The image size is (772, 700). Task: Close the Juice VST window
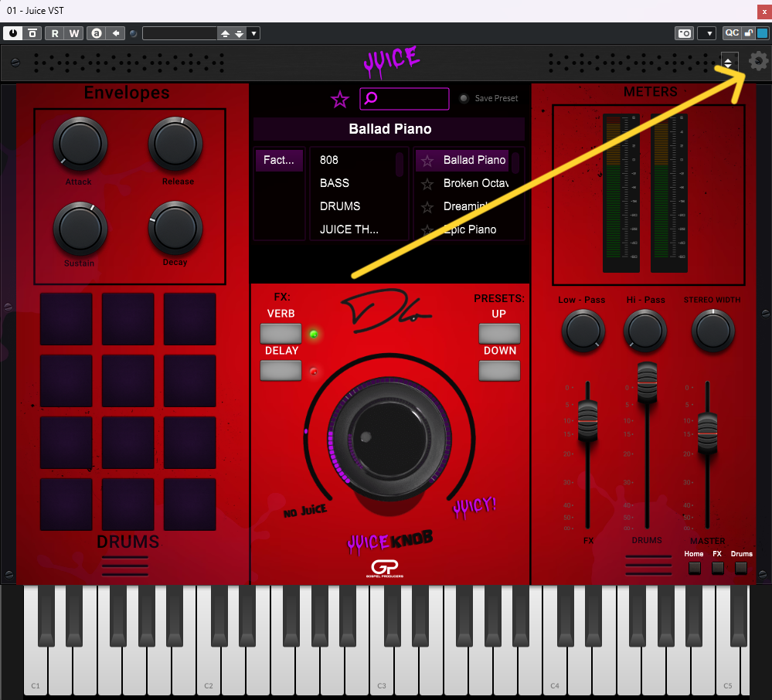pos(764,12)
